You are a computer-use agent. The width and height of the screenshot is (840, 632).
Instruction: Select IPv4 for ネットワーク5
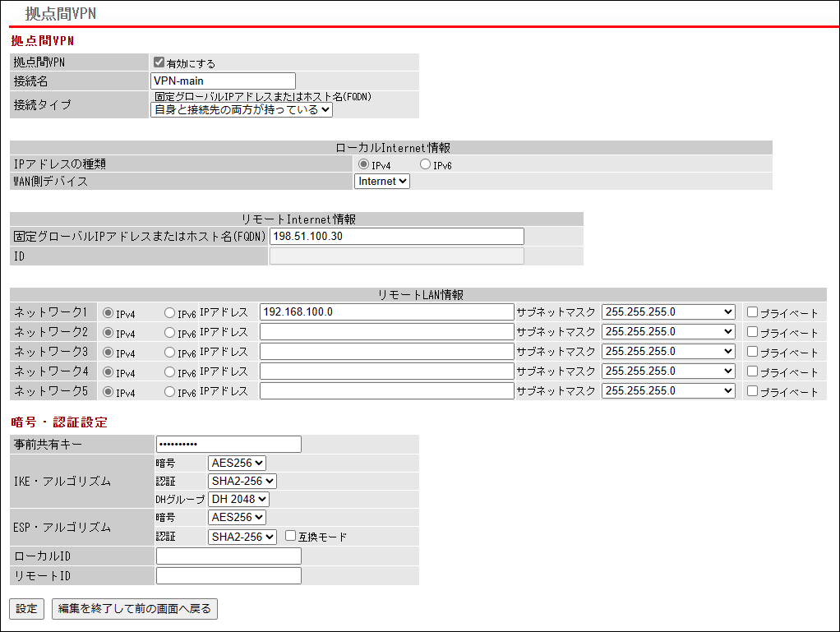click(x=108, y=392)
